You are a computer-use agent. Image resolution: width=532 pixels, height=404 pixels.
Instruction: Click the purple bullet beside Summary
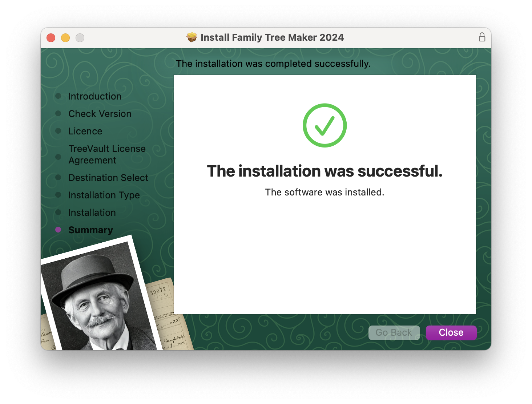point(58,230)
